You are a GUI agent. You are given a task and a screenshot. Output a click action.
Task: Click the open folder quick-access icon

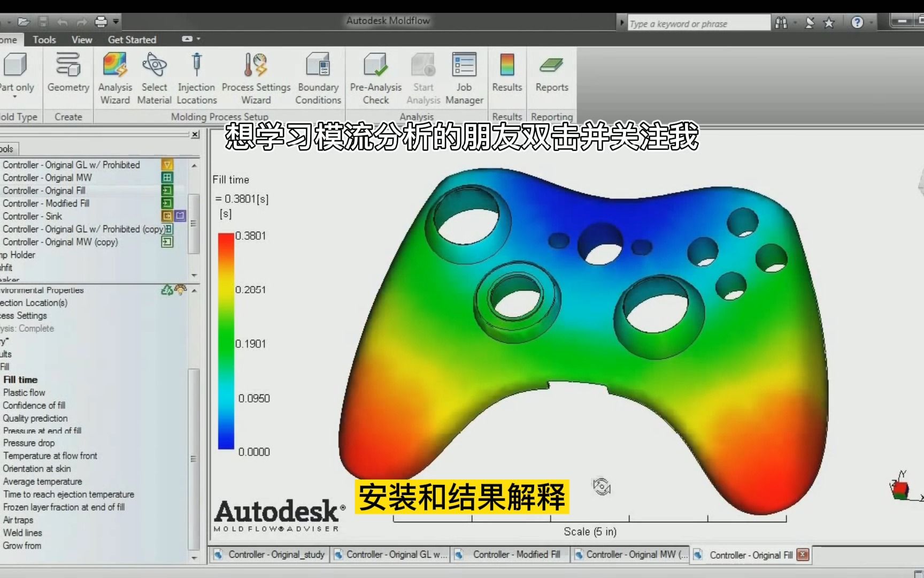tap(24, 22)
